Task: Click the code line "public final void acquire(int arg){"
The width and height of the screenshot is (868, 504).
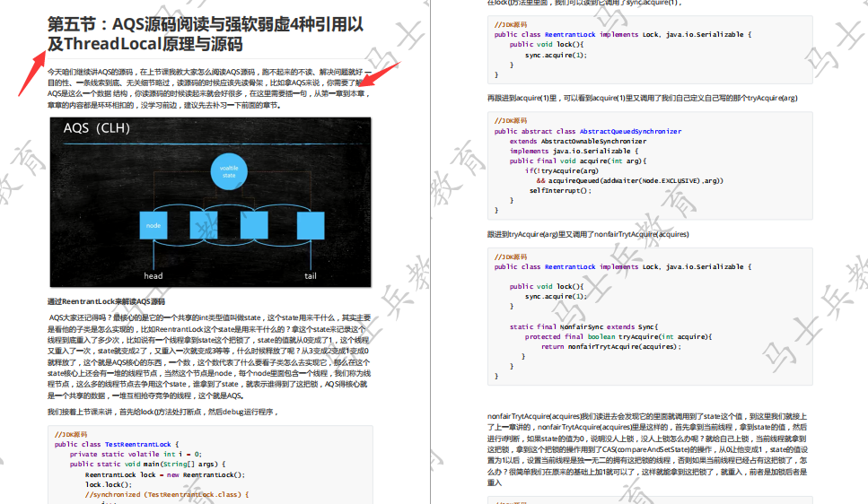Action: point(578,161)
